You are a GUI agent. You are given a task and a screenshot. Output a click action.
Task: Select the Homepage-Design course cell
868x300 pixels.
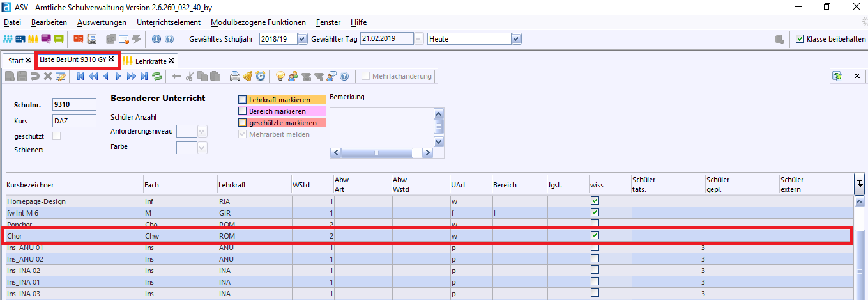pyautogui.click(x=75, y=201)
